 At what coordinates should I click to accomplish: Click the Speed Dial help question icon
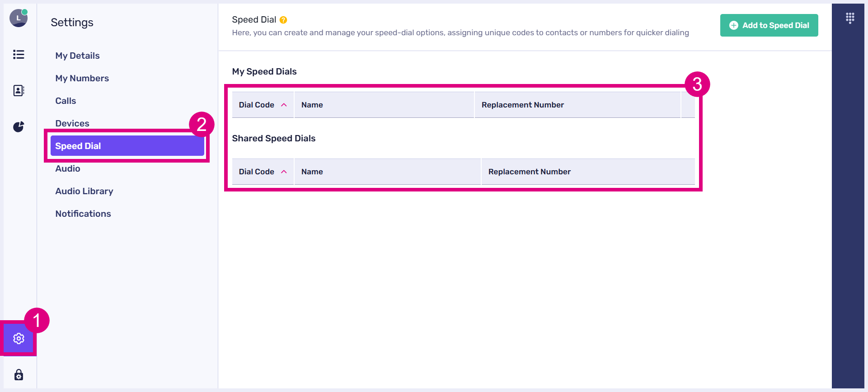pyautogui.click(x=283, y=20)
